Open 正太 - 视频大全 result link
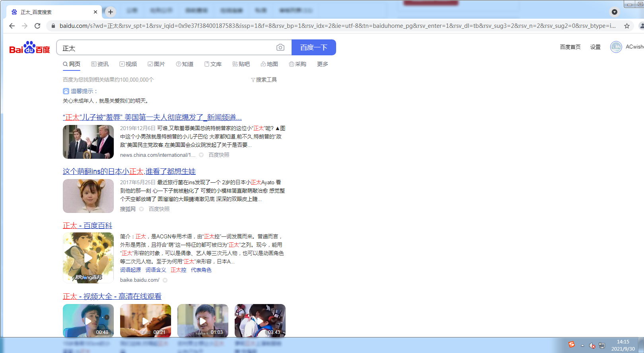This screenshot has height=353, width=644. pyautogui.click(x=112, y=296)
